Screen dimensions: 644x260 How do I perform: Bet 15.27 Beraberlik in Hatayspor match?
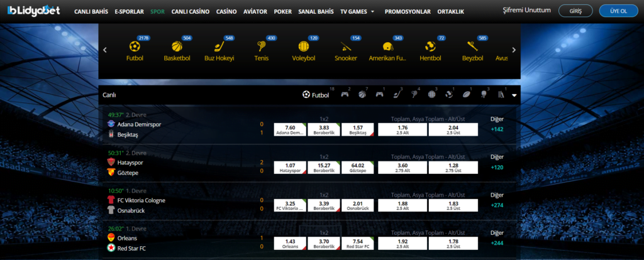point(324,167)
